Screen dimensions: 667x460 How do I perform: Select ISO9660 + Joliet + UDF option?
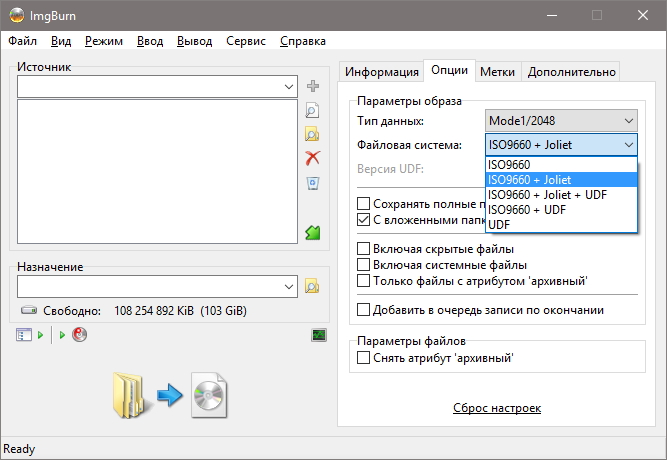pyautogui.click(x=561, y=194)
